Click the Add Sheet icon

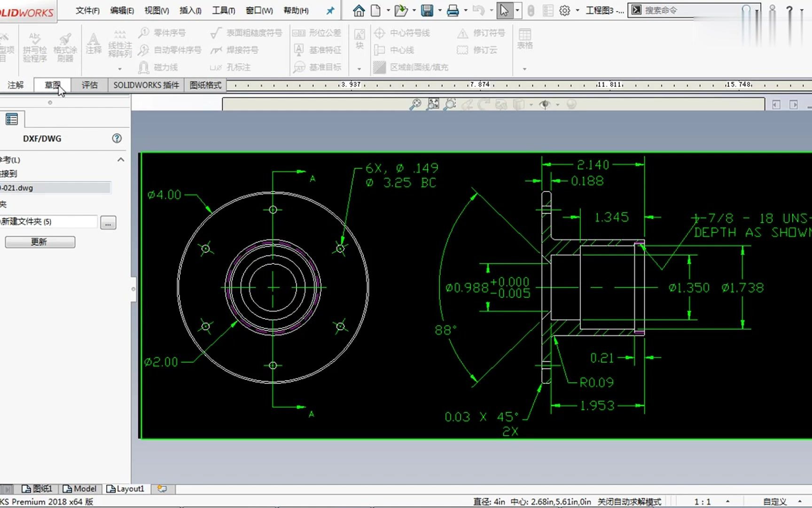162,489
